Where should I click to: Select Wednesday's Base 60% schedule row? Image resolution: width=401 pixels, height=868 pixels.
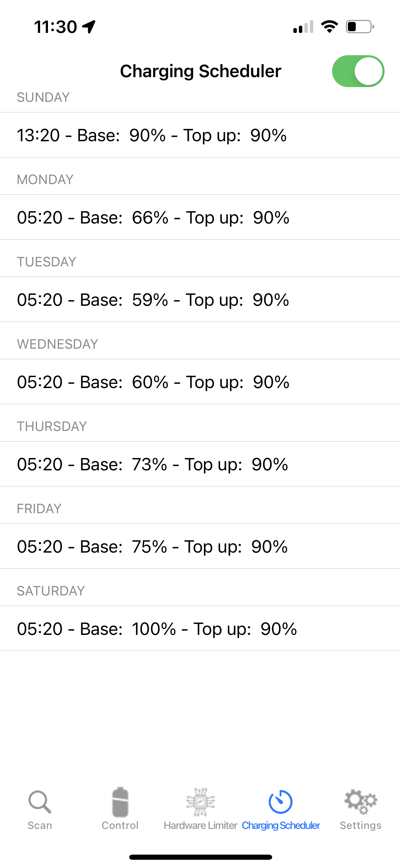[200, 382]
